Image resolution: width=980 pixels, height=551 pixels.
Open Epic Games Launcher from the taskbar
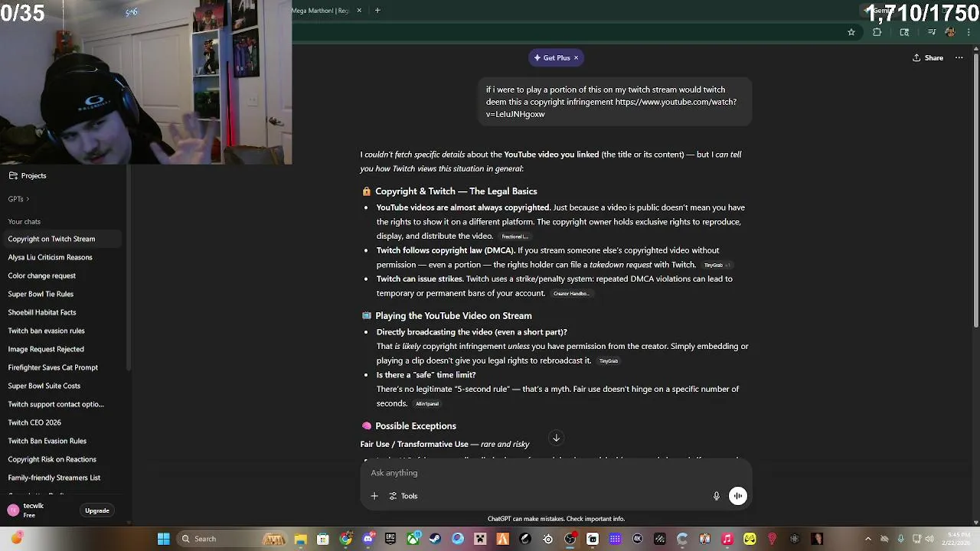coord(390,539)
